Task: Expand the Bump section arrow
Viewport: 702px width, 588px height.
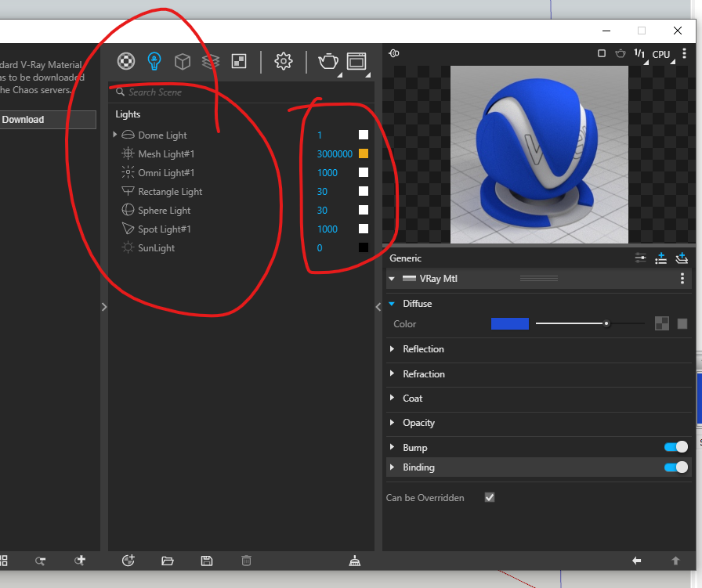Action: coord(393,447)
